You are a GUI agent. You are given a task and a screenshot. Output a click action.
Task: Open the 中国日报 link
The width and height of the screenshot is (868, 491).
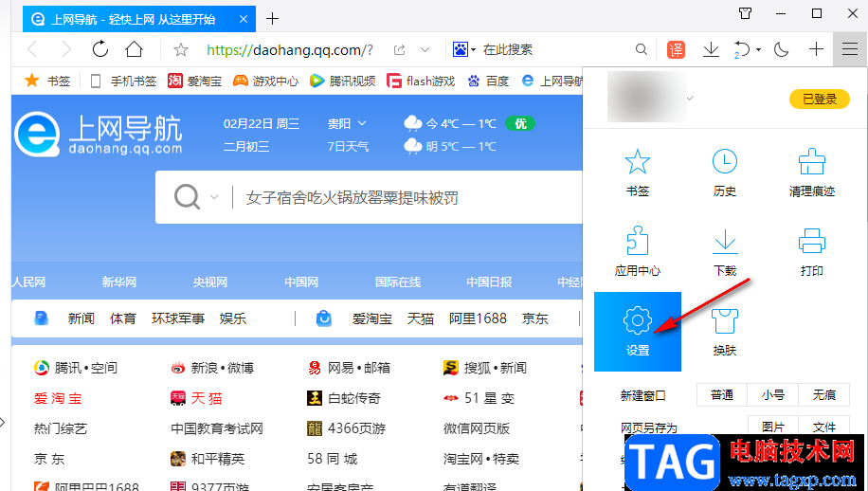point(489,282)
